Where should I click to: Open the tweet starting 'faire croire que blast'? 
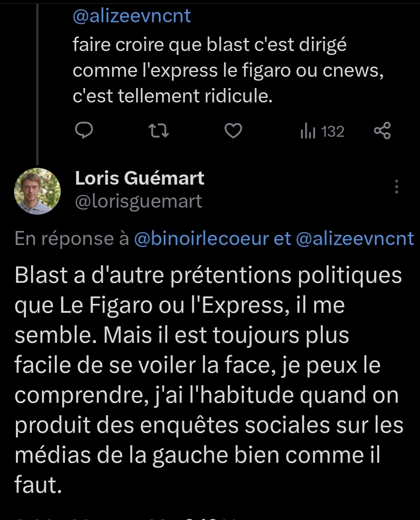209,45
